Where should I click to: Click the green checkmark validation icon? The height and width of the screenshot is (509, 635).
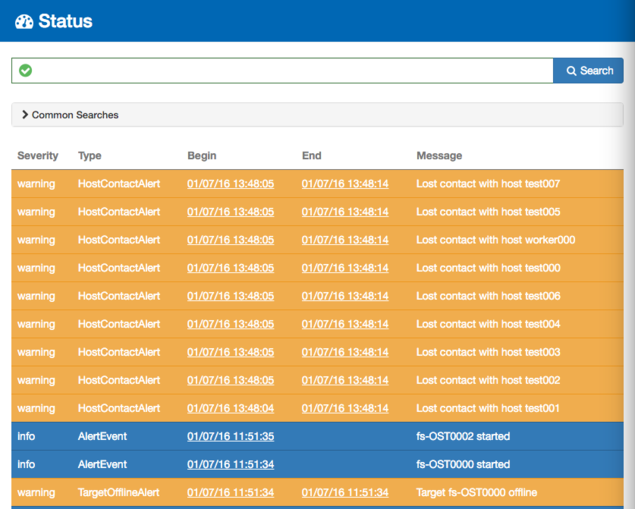coord(25,71)
